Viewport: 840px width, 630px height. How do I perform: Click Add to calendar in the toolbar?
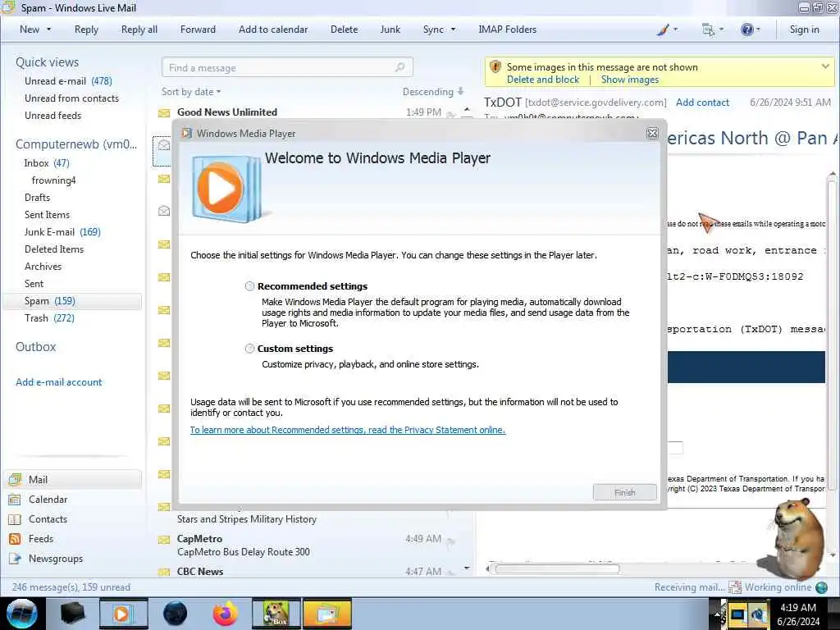(273, 30)
